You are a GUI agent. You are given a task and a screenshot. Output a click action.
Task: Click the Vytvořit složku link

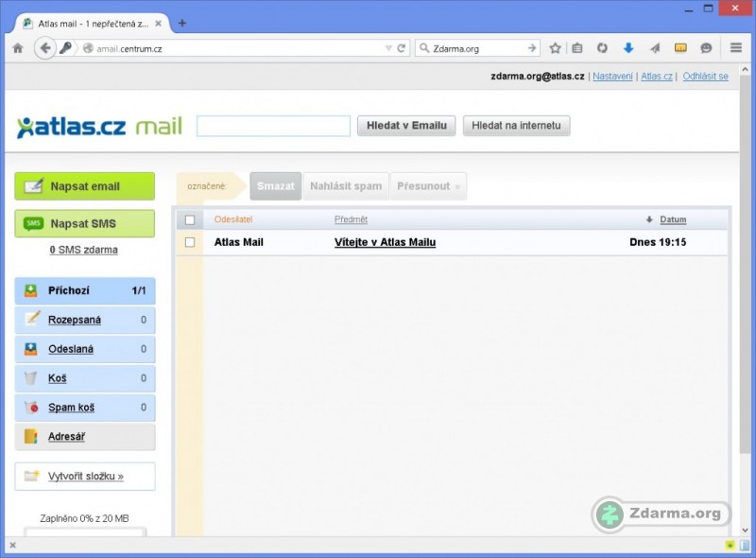click(x=85, y=477)
